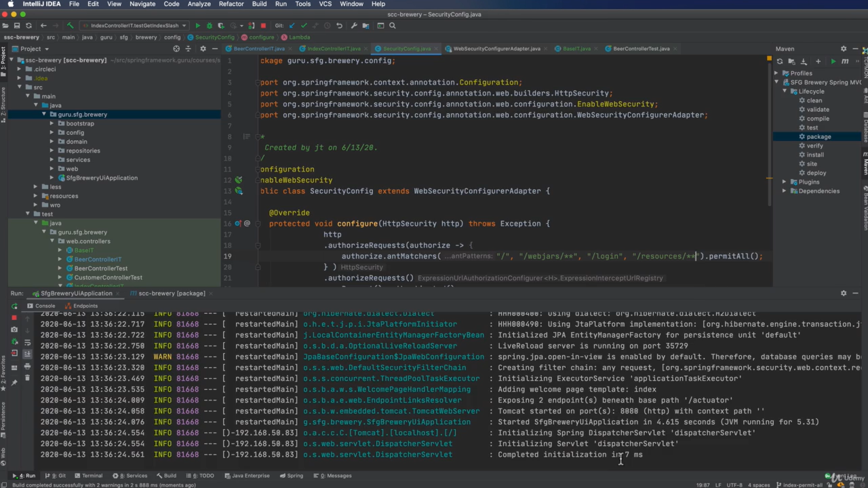This screenshot has height=488, width=868.
Task: Build project using the hammer icon
Action: (x=70, y=26)
